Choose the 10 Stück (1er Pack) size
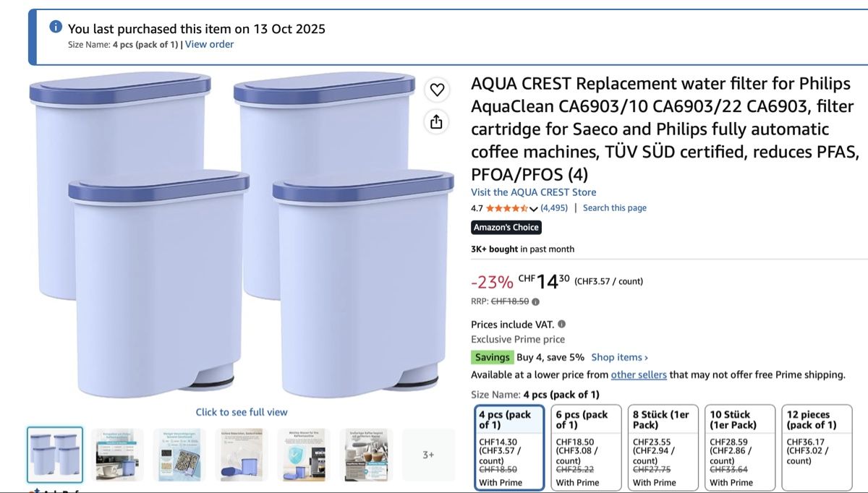Image resolution: width=868 pixels, height=493 pixels. click(739, 448)
